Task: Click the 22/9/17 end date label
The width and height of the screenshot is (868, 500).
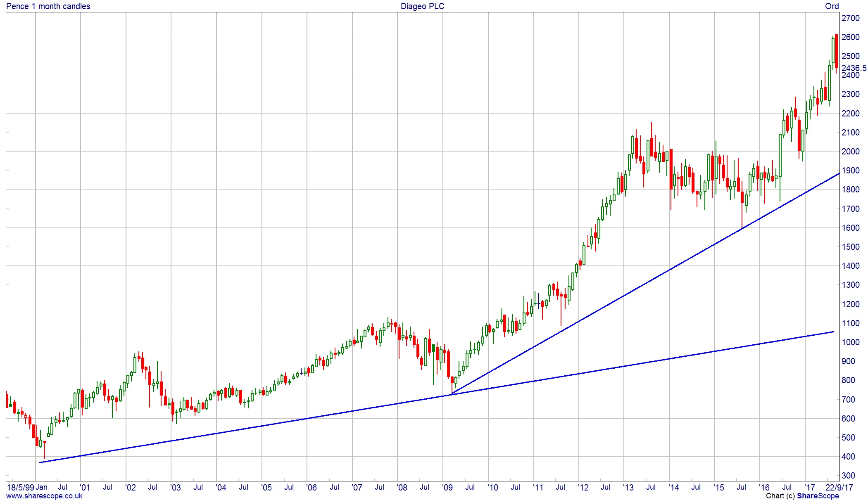Action: pyautogui.click(x=839, y=488)
